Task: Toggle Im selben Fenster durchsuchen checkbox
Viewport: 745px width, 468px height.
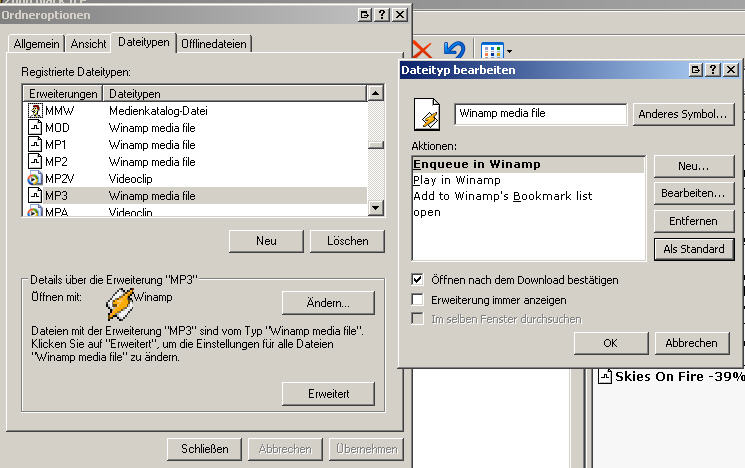Action: point(417,318)
